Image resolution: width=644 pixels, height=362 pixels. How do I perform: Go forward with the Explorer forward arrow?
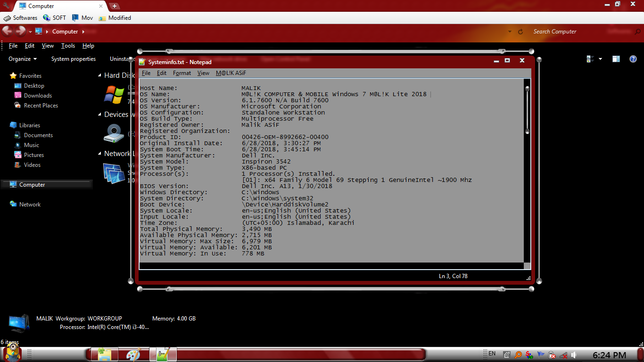(x=20, y=31)
